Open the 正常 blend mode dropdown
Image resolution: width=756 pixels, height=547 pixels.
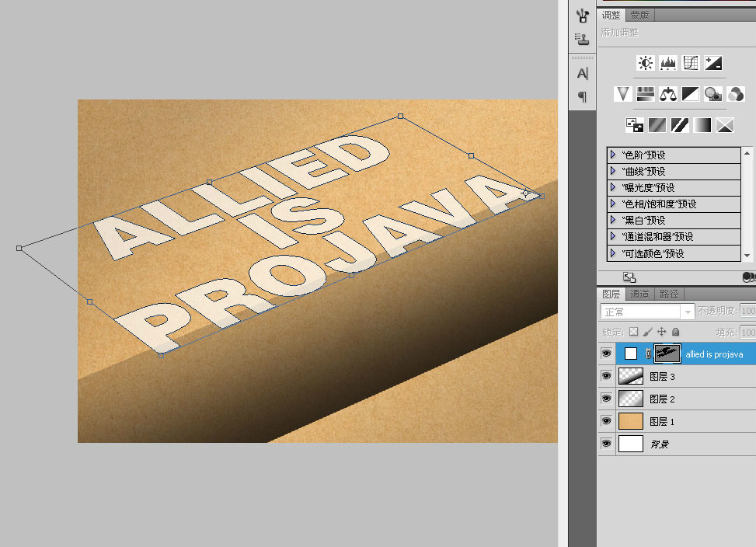pyautogui.click(x=647, y=312)
